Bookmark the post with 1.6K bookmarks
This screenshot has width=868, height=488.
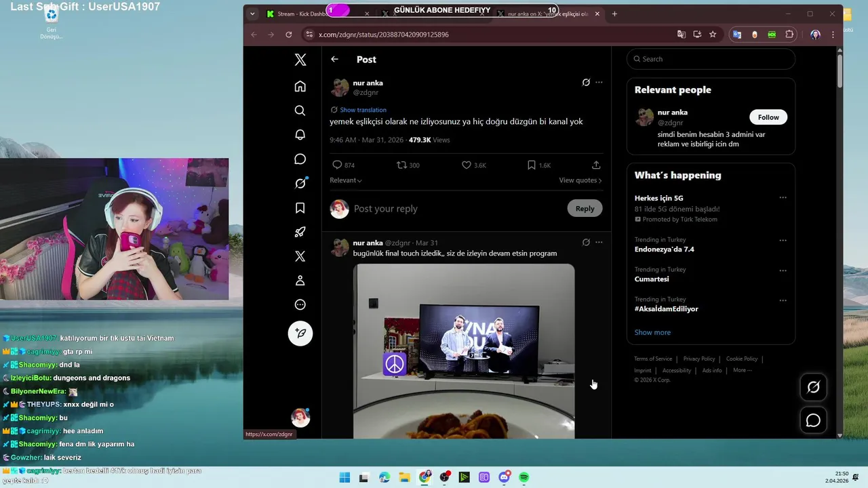pyautogui.click(x=539, y=165)
